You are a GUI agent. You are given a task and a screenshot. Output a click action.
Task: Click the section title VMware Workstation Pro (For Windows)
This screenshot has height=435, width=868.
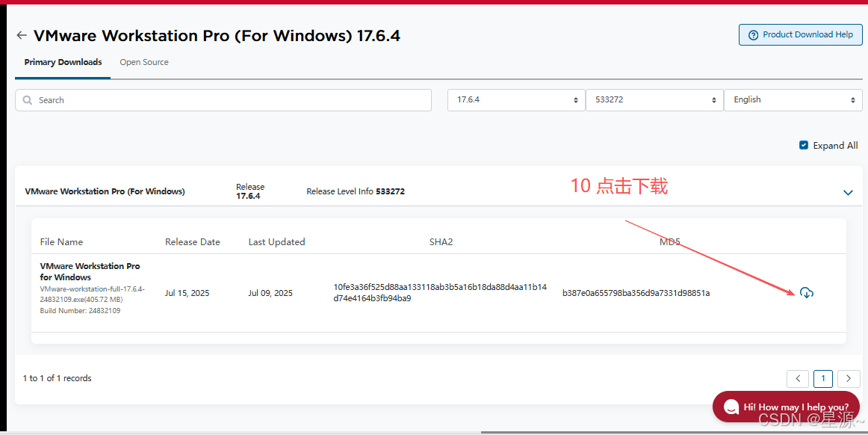(x=105, y=191)
